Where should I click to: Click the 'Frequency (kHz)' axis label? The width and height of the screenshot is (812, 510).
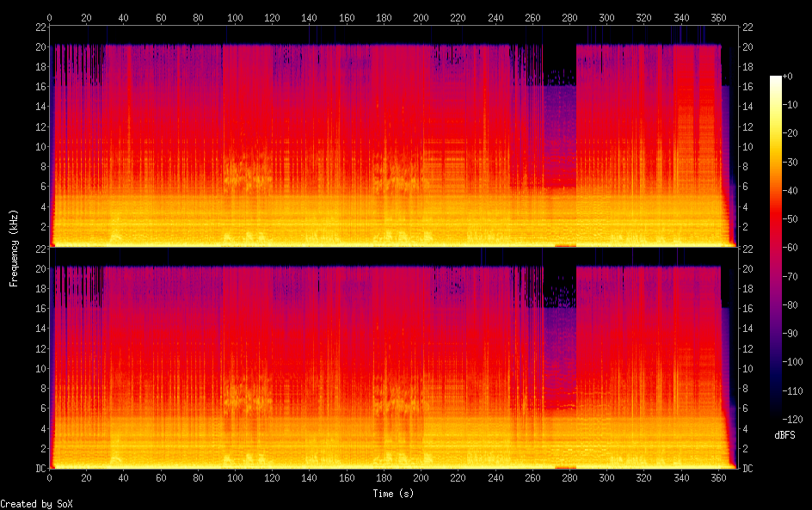click(14, 248)
